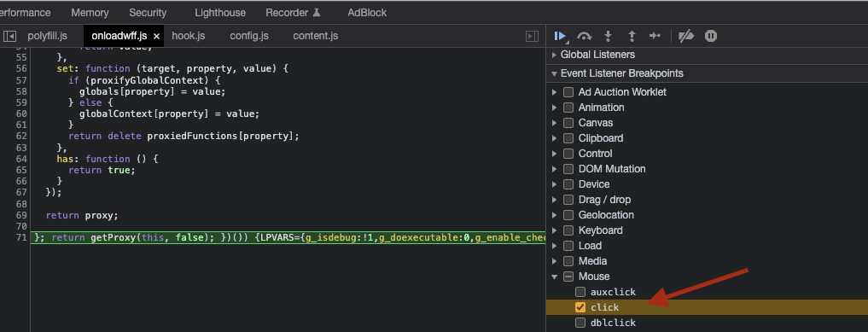Viewport: 868px width, 332px height.
Task: Check the Clipboard checkbox
Action: point(568,138)
